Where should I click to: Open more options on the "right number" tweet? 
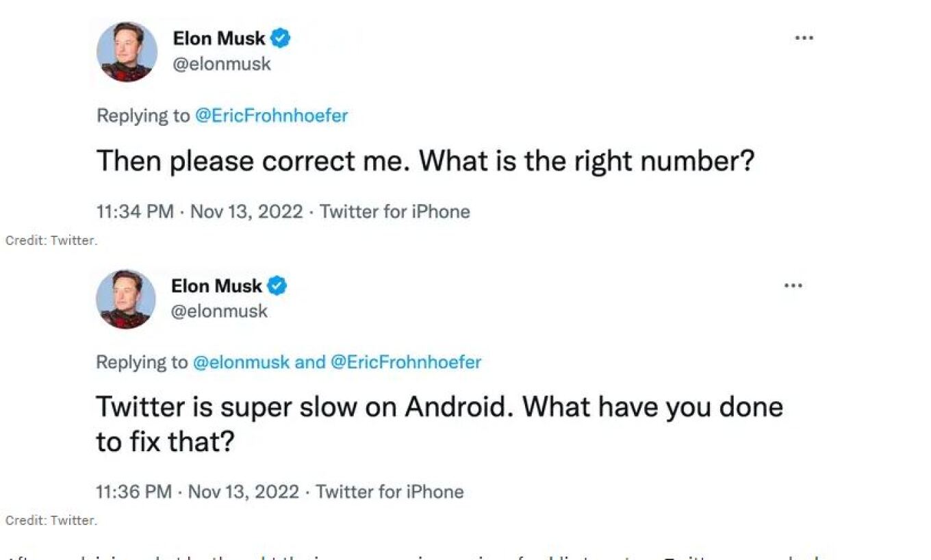pyautogui.click(x=804, y=38)
